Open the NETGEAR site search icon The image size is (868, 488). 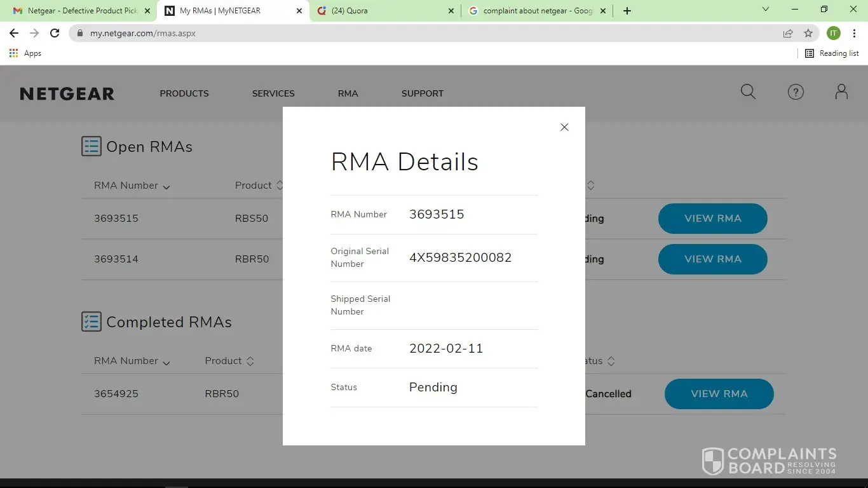coord(748,92)
